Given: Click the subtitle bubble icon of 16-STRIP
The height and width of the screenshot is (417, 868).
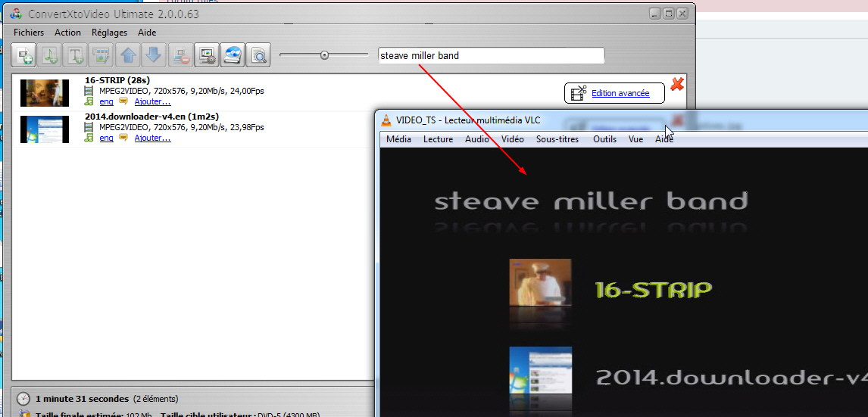Looking at the screenshot, I should [123, 101].
